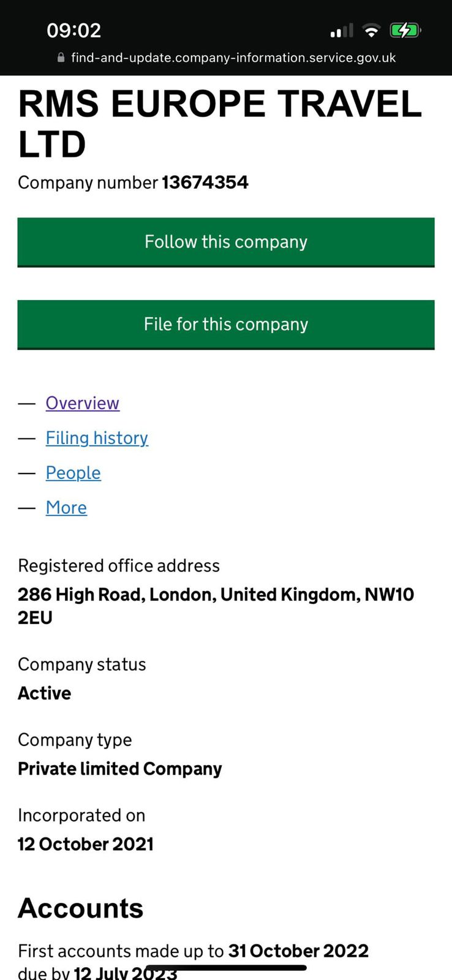The width and height of the screenshot is (452, 980).
Task: Tap the 12 October 2021 incorporation date
Action: pyautogui.click(x=85, y=844)
